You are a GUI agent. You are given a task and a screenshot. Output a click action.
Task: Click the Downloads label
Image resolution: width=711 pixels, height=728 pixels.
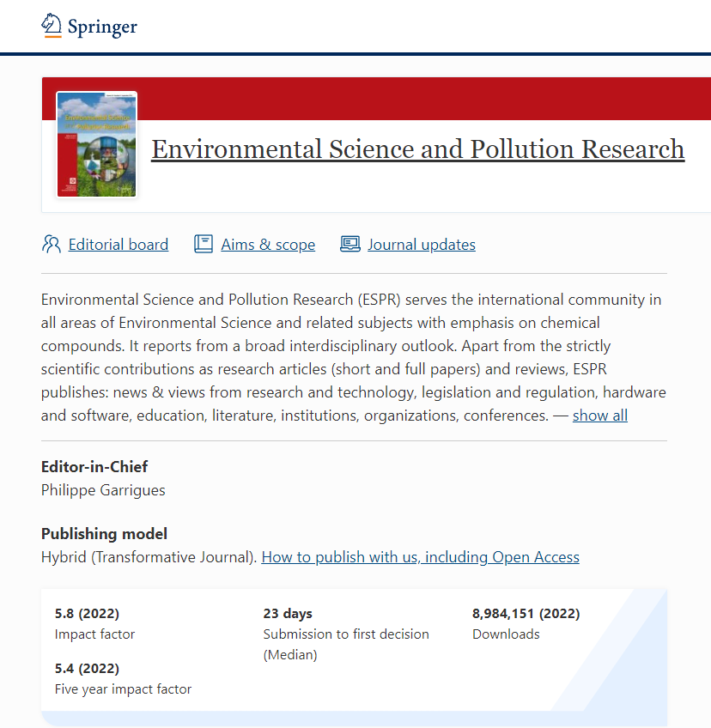(x=506, y=634)
